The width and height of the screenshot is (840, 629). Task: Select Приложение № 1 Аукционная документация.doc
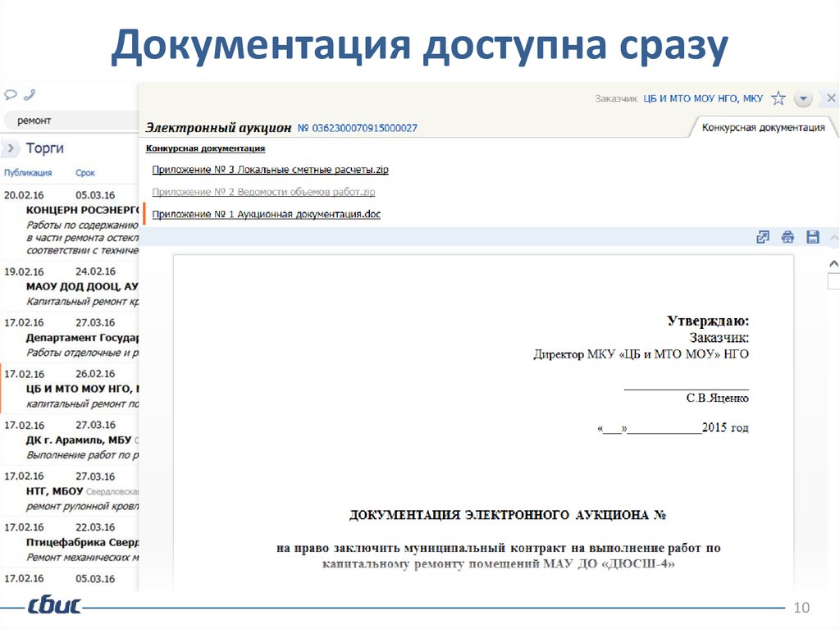click(266, 214)
